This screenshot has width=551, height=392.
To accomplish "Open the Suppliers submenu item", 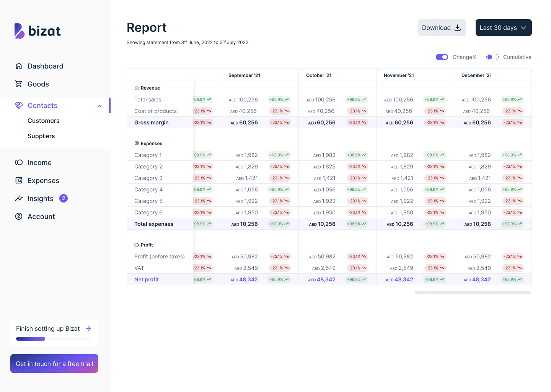I will 41,136.
